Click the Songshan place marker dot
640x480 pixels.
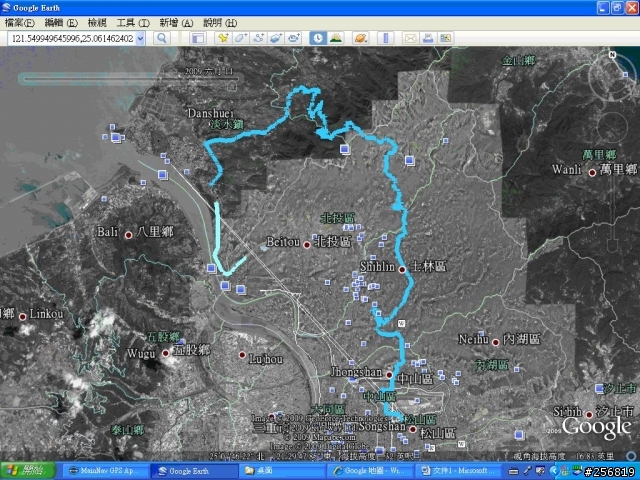pyautogui.click(x=413, y=429)
